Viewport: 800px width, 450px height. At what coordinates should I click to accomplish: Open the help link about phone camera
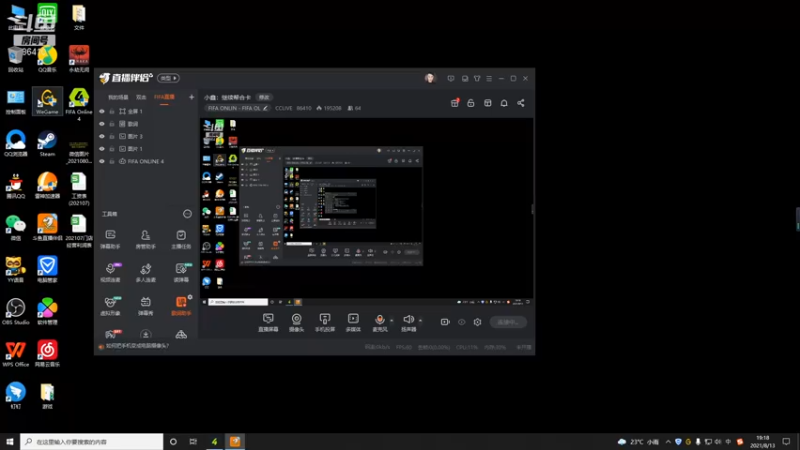point(137,346)
